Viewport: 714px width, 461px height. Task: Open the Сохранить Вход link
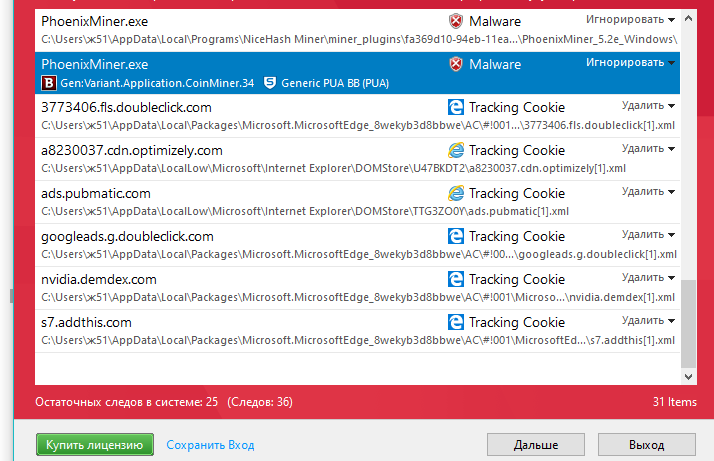(210, 445)
